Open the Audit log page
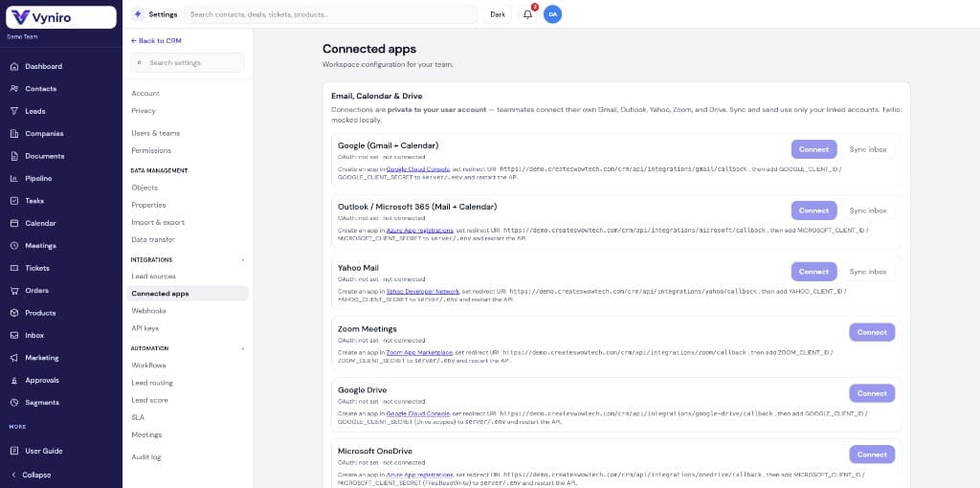Viewport: 980px width, 488px height. coord(146,456)
